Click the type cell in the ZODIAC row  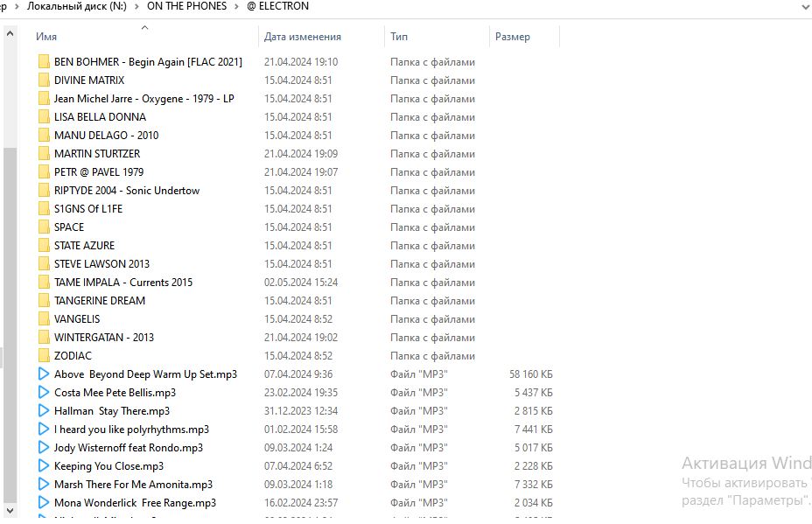coord(432,356)
